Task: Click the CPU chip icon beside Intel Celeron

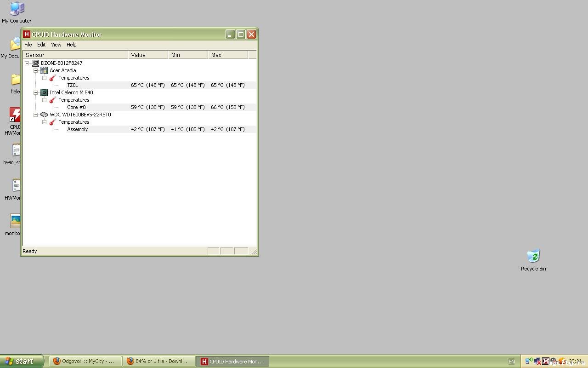Action: [44, 92]
